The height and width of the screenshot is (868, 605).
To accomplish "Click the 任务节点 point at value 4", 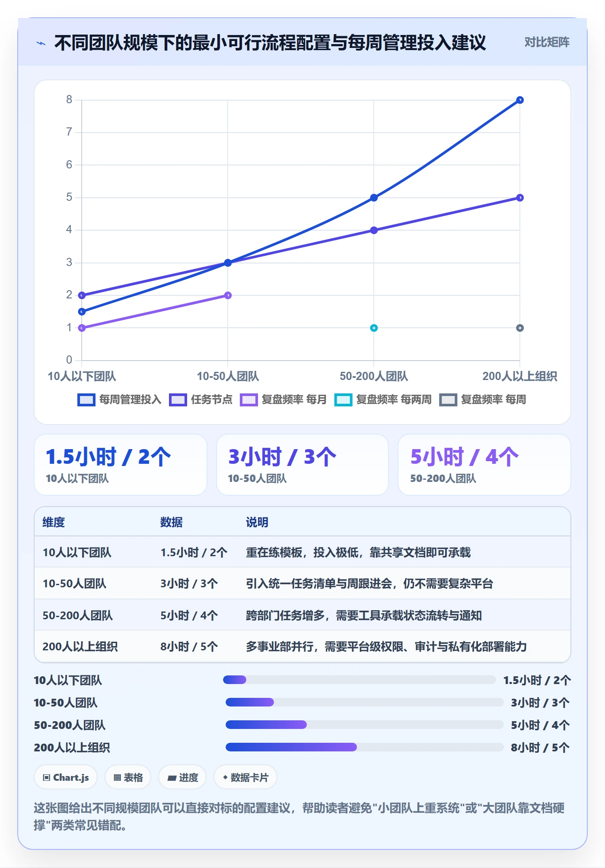I will [374, 230].
